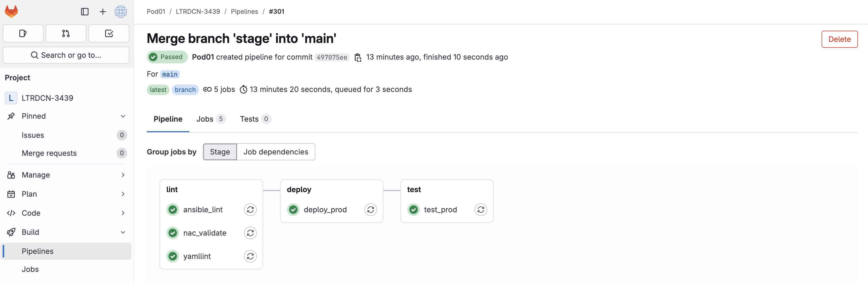Expand the Code section
This screenshot has height=283, width=868.
coord(123,213)
